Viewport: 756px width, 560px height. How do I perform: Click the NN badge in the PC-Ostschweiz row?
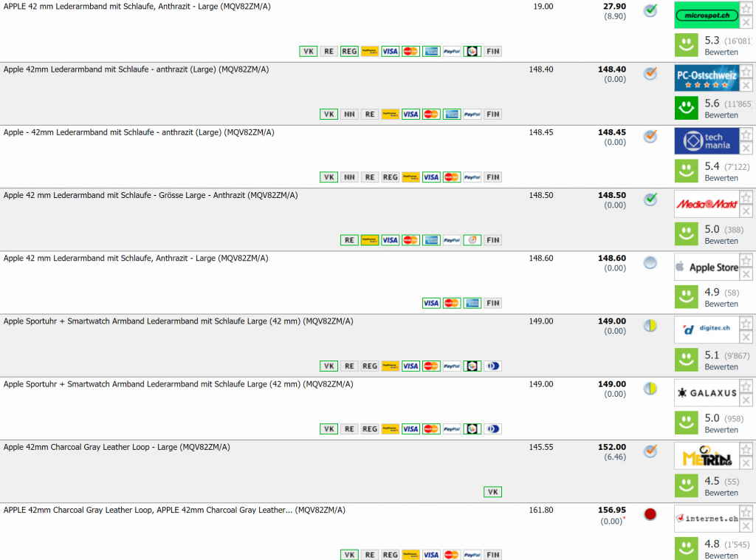349,115
